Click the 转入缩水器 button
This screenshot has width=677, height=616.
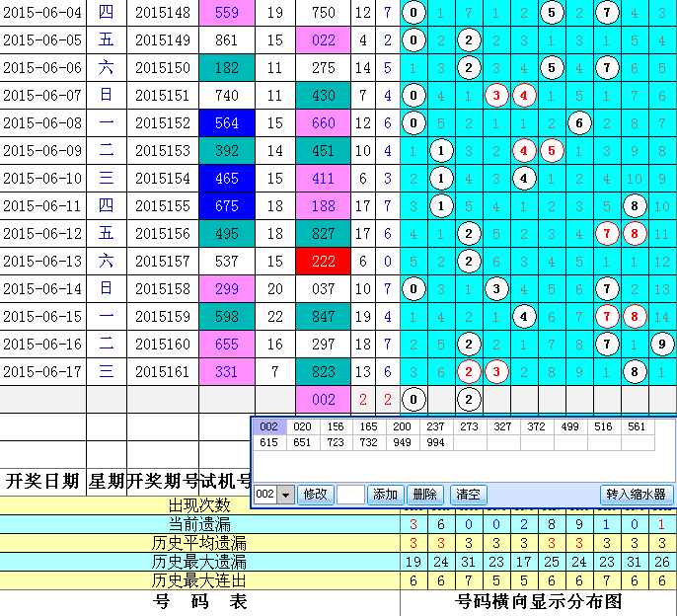pyautogui.click(x=636, y=495)
